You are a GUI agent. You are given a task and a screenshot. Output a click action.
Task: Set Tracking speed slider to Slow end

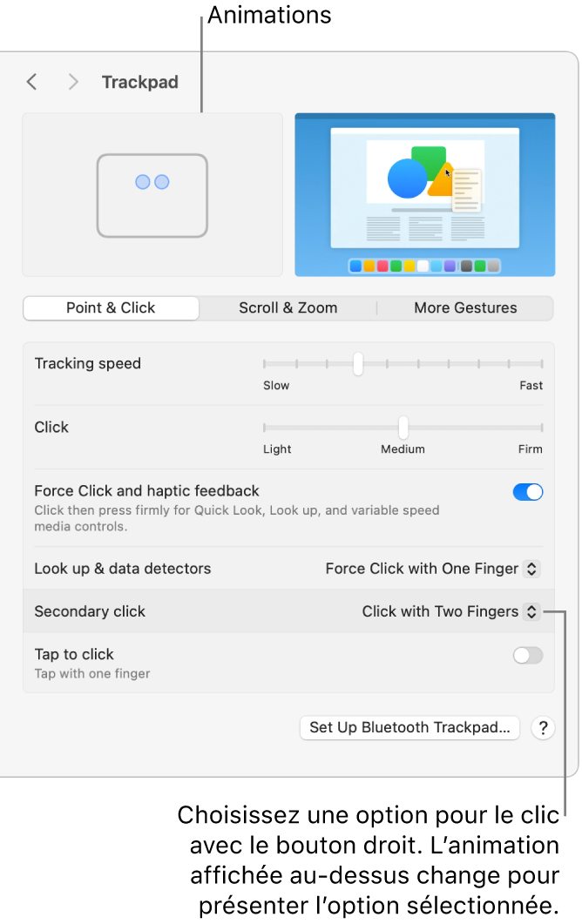click(265, 364)
